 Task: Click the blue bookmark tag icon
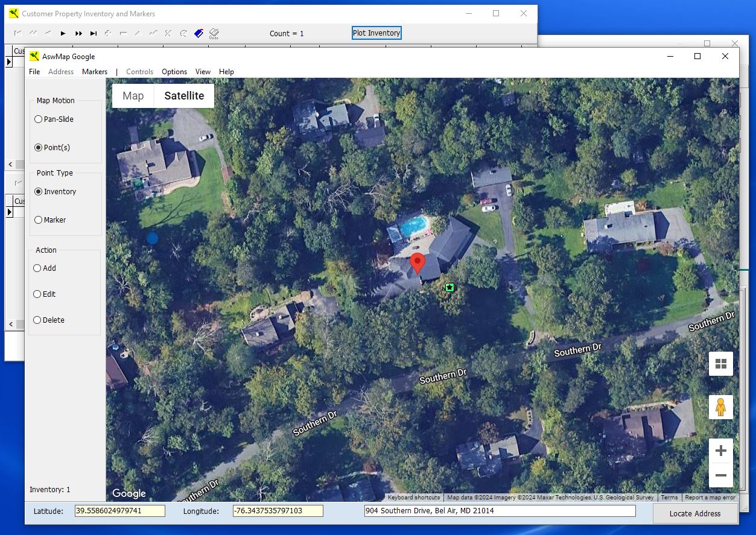click(199, 33)
